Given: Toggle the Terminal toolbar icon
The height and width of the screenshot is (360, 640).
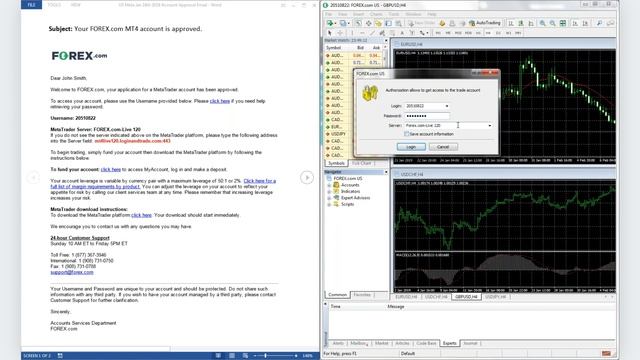Looking at the screenshot, I should [389, 23].
